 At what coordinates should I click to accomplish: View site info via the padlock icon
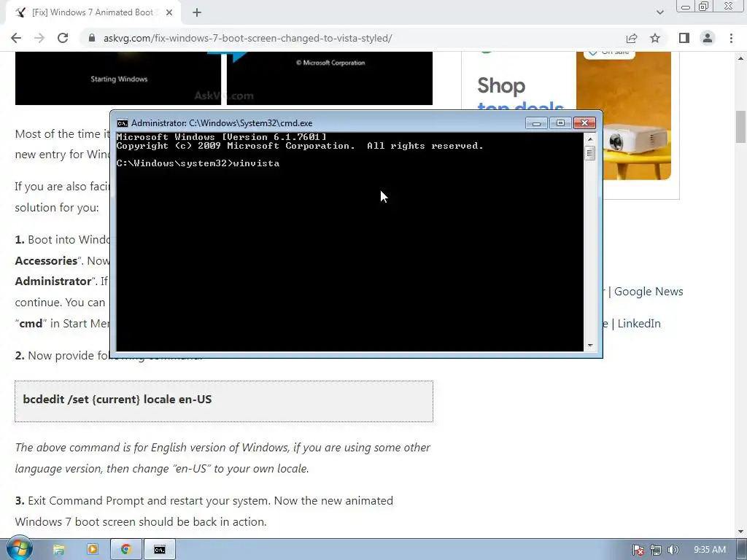click(92, 38)
